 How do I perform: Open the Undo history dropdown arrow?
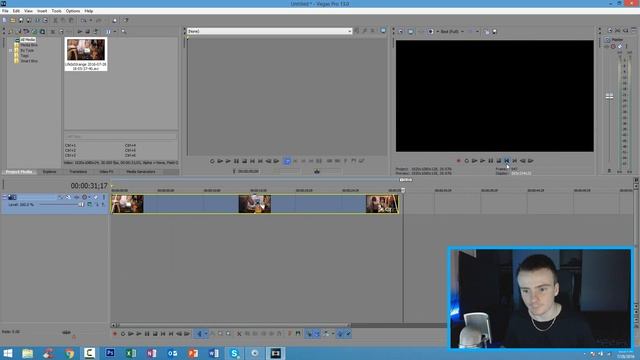tap(90, 20)
